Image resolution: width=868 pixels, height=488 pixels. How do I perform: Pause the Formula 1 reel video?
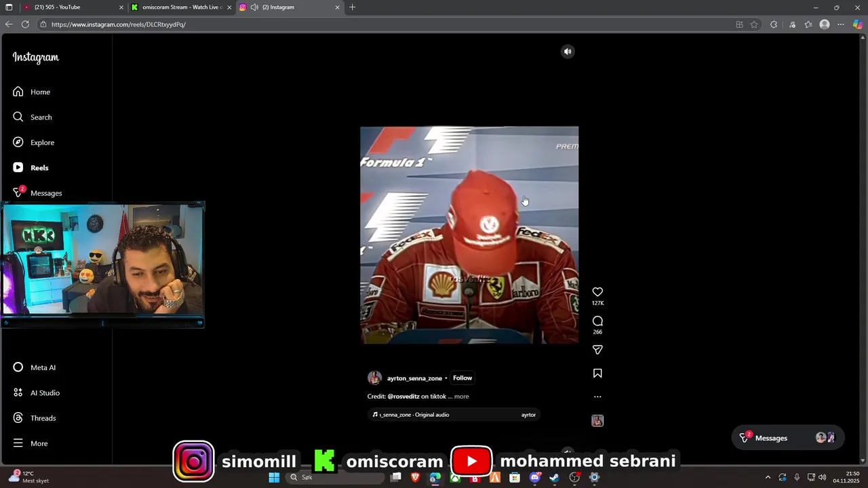tap(469, 235)
